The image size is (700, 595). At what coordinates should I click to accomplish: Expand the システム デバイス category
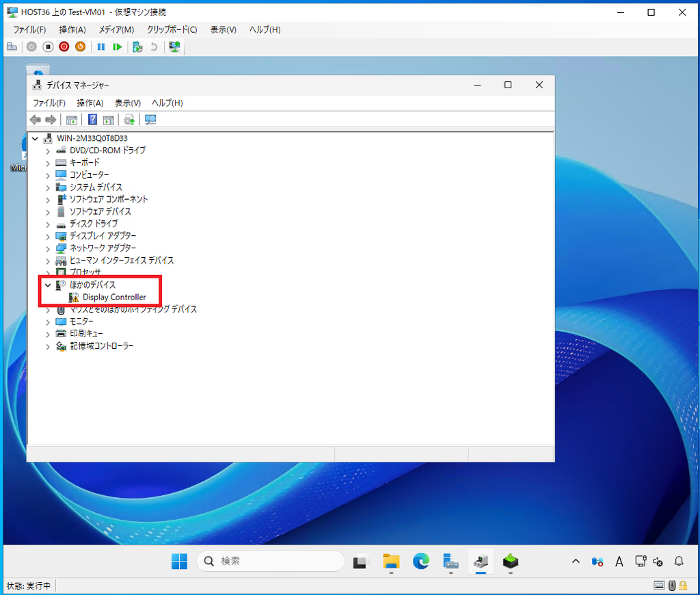[x=48, y=187]
